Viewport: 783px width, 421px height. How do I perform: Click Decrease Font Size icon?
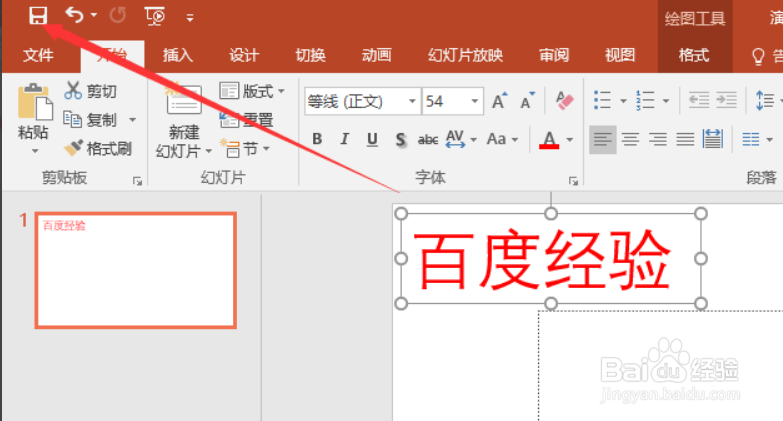click(x=527, y=101)
